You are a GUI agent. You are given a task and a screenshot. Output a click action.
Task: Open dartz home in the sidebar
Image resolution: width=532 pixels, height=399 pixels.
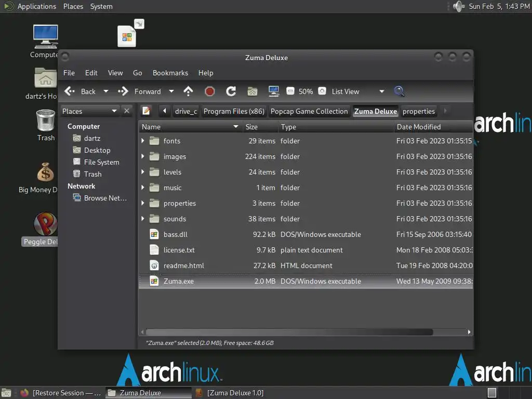click(x=92, y=138)
